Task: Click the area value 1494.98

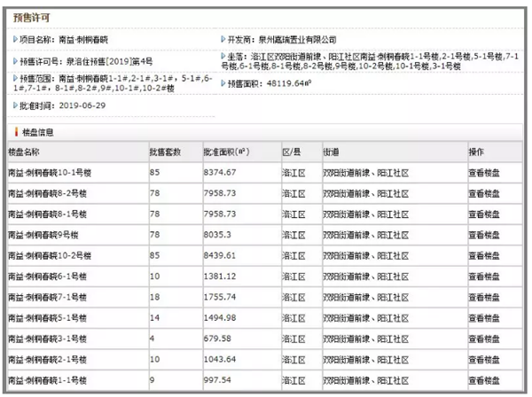Action: (220, 317)
